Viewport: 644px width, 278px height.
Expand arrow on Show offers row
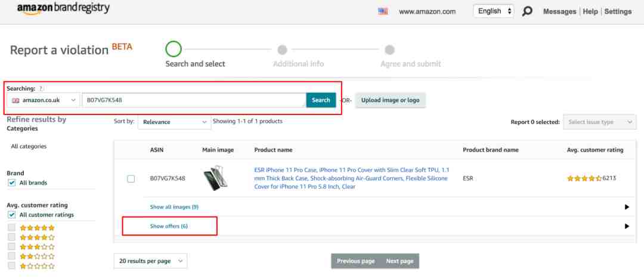(627, 226)
